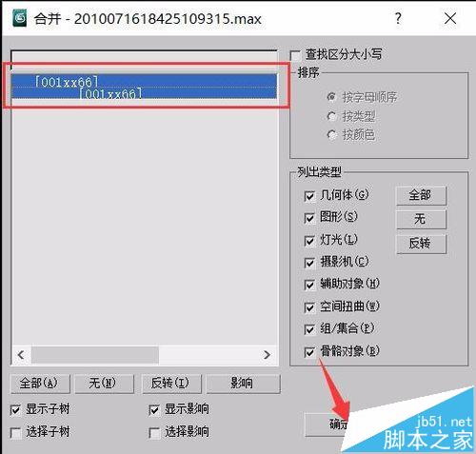Click the left arrow of horizontal scrollbar
The width and height of the screenshot is (476, 454).
[x=21, y=355]
